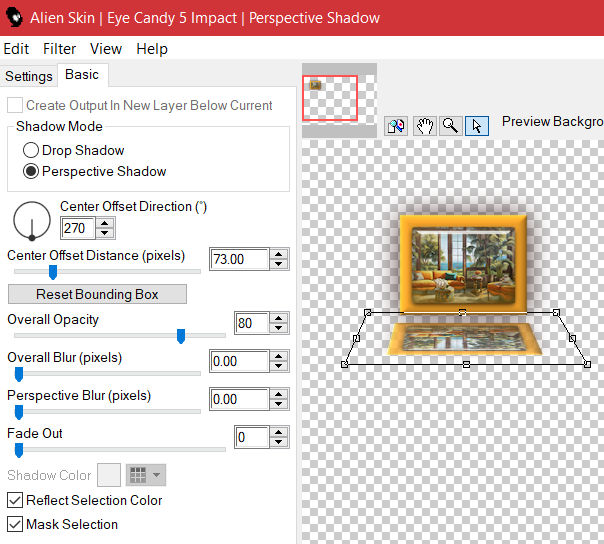Viewport: 604px width, 544px height.
Task: Uncheck Reflect Selection Color
Action: tap(15, 500)
